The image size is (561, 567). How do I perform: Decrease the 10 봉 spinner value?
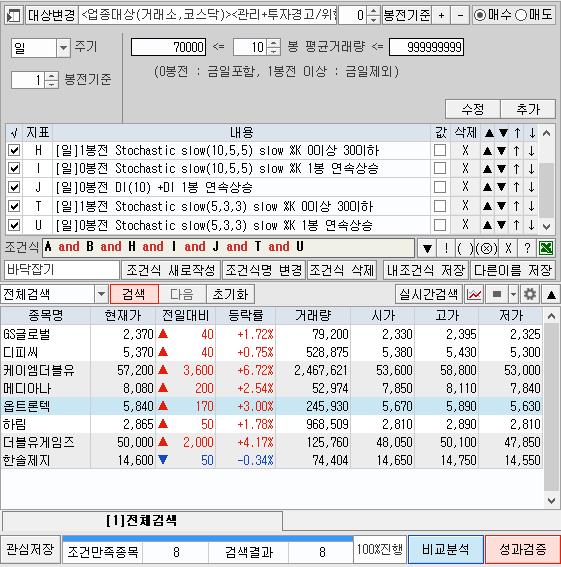coord(274,51)
